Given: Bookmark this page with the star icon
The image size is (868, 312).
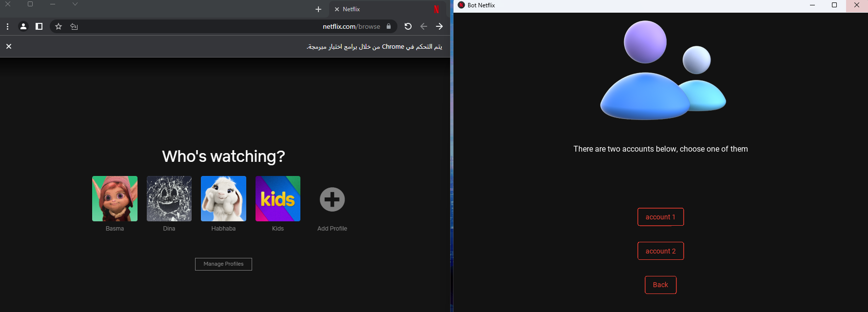Looking at the screenshot, I should (x=59, y=26).
